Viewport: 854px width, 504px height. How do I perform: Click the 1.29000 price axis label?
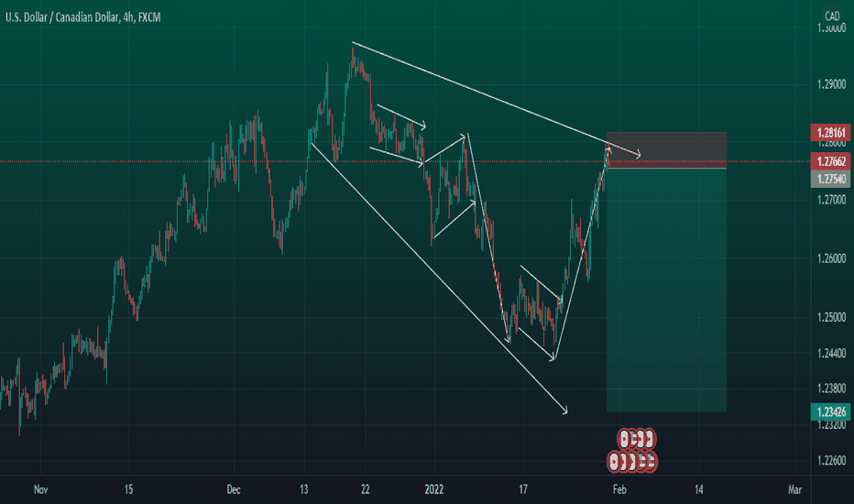tap(832, 84)
